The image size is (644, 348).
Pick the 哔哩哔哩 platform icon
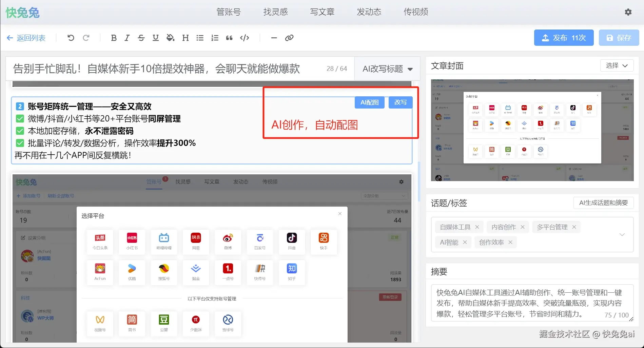(164, 241)
